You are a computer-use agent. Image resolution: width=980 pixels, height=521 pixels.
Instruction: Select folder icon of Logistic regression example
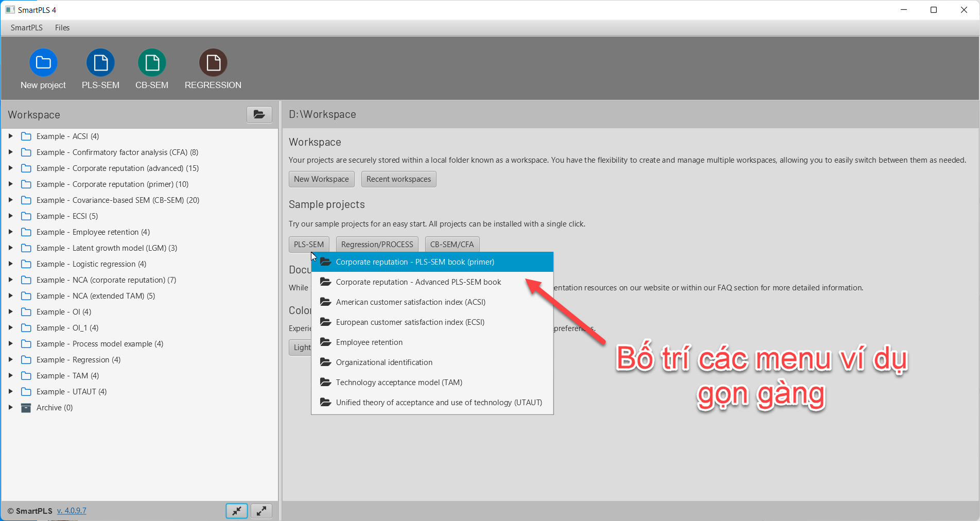point(26,264)
